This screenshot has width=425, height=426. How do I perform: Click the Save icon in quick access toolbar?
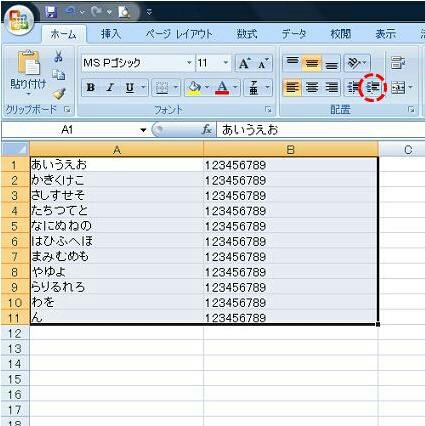click(51, 12)
